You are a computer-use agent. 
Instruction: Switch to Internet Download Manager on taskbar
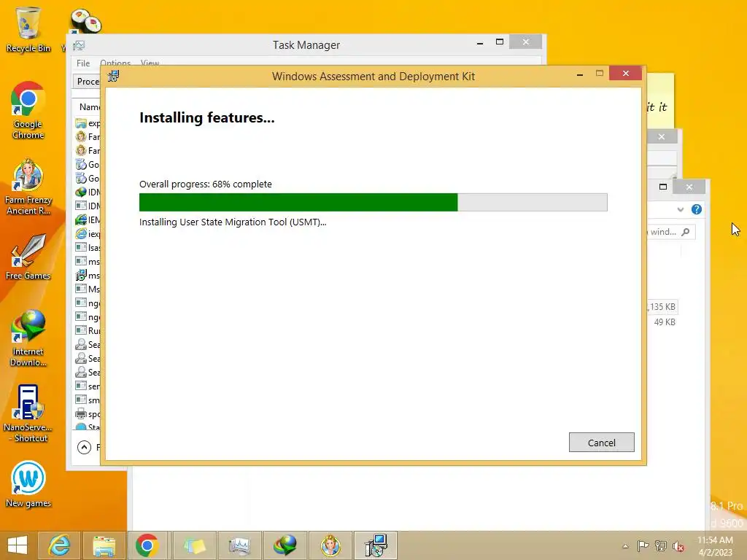[x=285, y=545]
